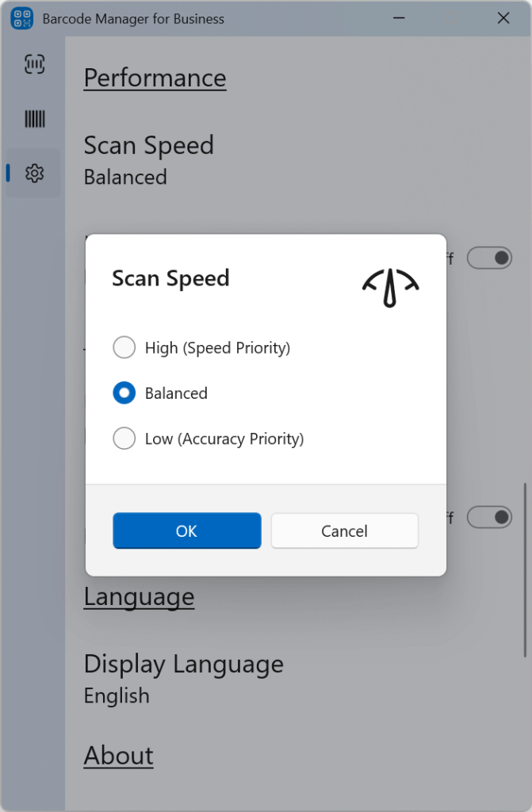The width and height of the screenshot is (532, 812).
Task: Enable the lower Off toggle switch
Action: (489, 516)
